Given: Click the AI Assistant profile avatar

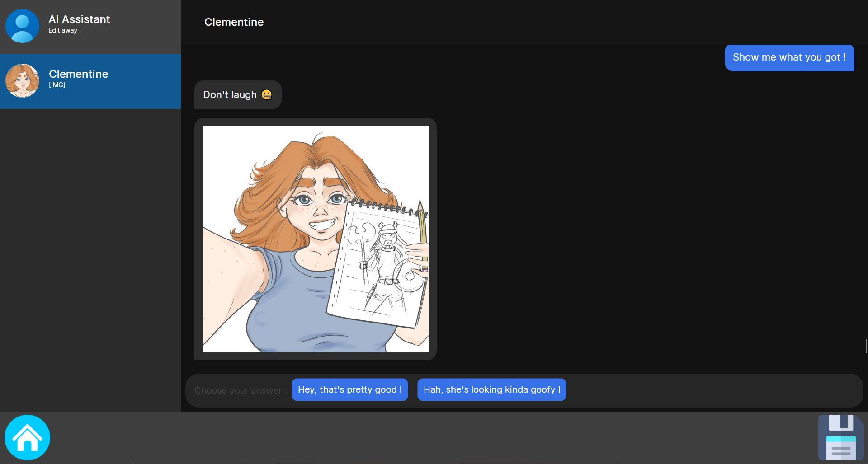Looking at the screenshot, I should pos(22,26).
